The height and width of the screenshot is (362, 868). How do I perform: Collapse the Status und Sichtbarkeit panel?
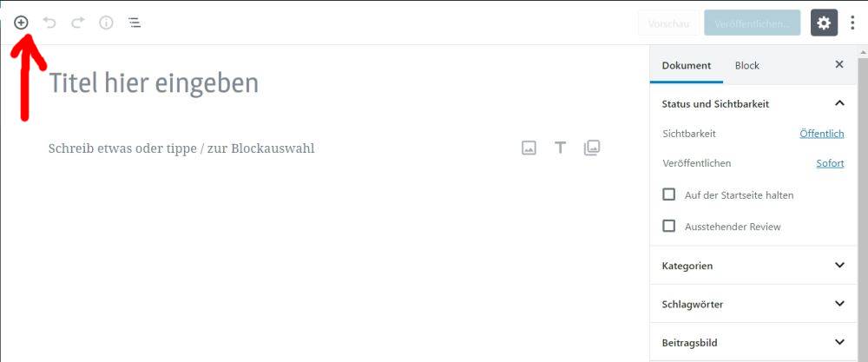[838, 103]
